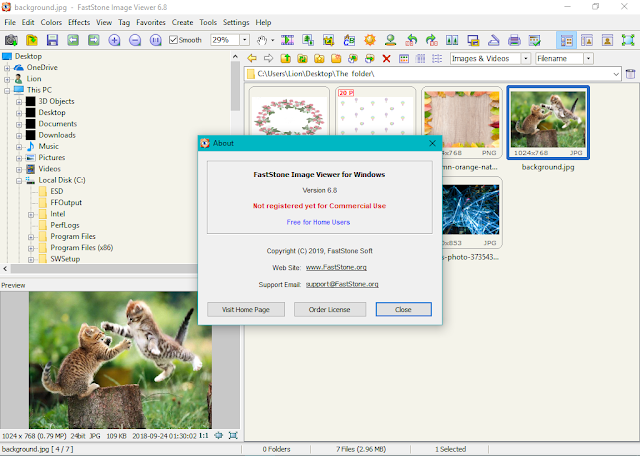Viewport: 640px width, 456px height.
Task: Click the Empty Recycle Bin icon beside path
Action: [x=630, y=74]
